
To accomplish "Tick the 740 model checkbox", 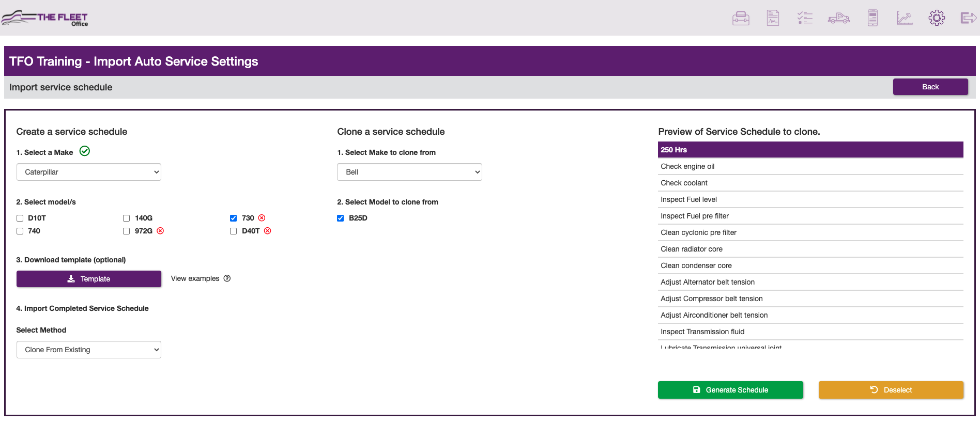I will [20, 231].
